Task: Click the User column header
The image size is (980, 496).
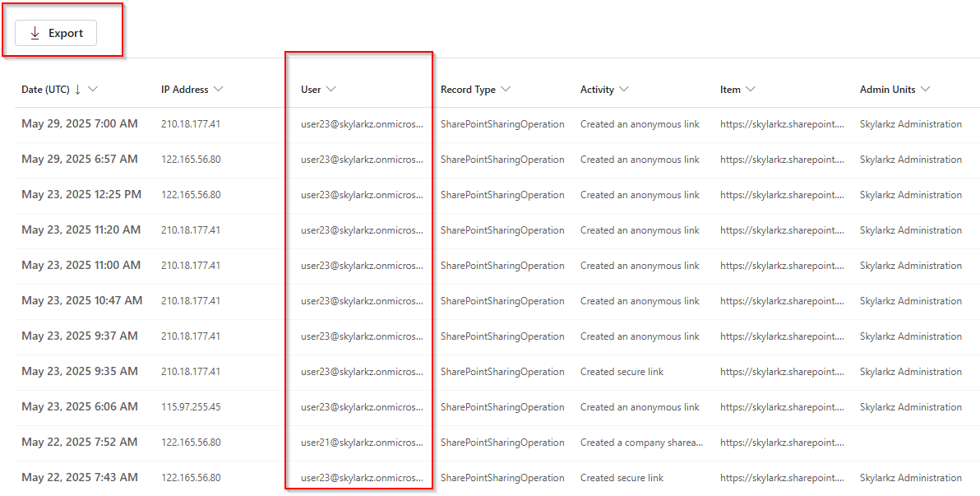Action: point(311,89)
